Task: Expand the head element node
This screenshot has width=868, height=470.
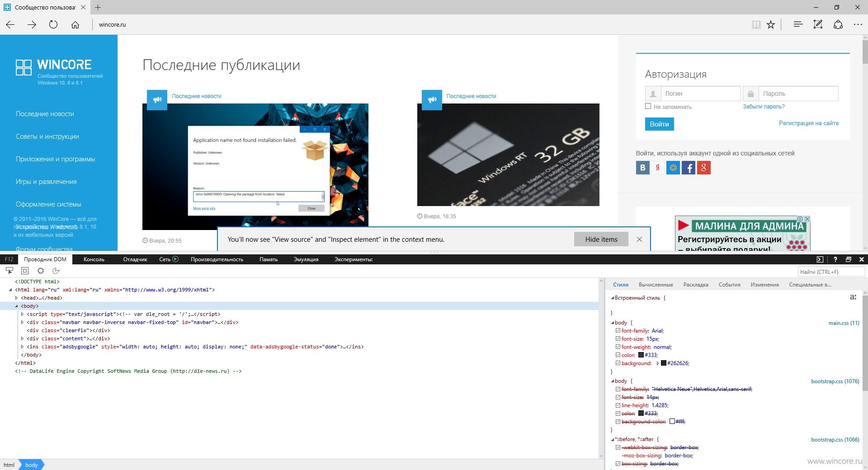Action: point(16,298)
